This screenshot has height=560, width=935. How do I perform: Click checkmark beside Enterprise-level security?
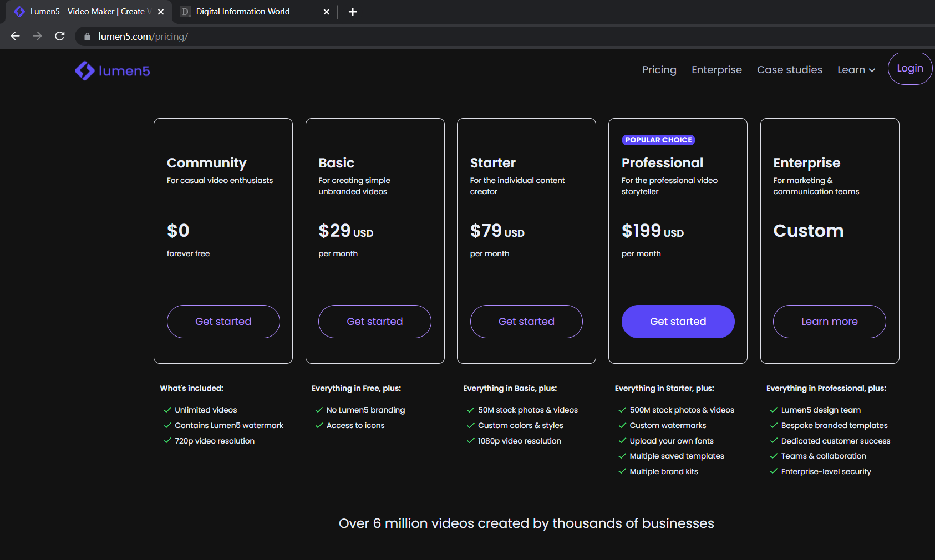pos(774,471)
